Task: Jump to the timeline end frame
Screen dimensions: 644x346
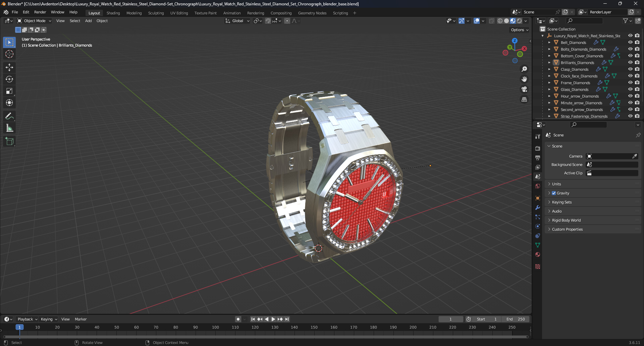Action: (287, 319)
